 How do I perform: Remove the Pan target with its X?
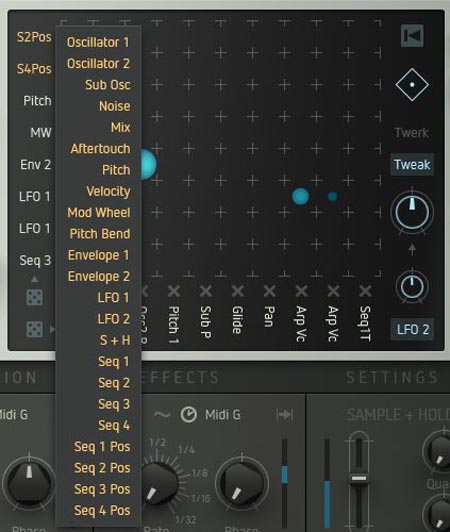[x=269, y=291]
